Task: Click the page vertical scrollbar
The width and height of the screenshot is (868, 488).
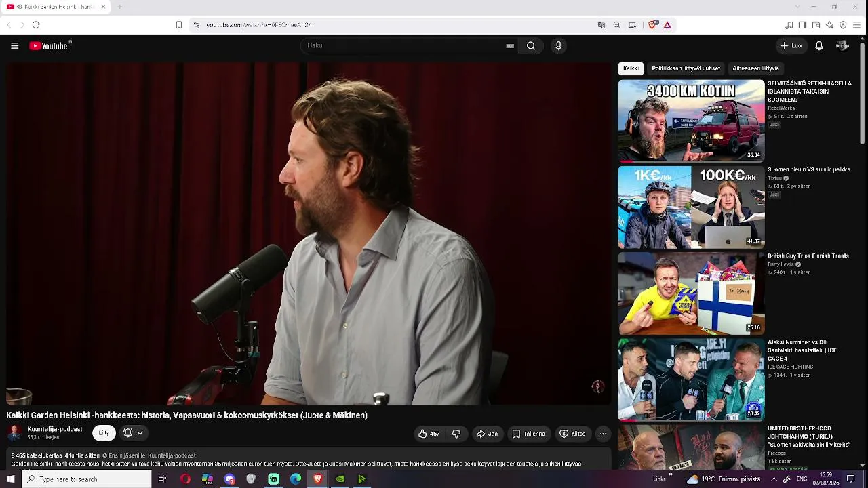Action: [863, 92]
